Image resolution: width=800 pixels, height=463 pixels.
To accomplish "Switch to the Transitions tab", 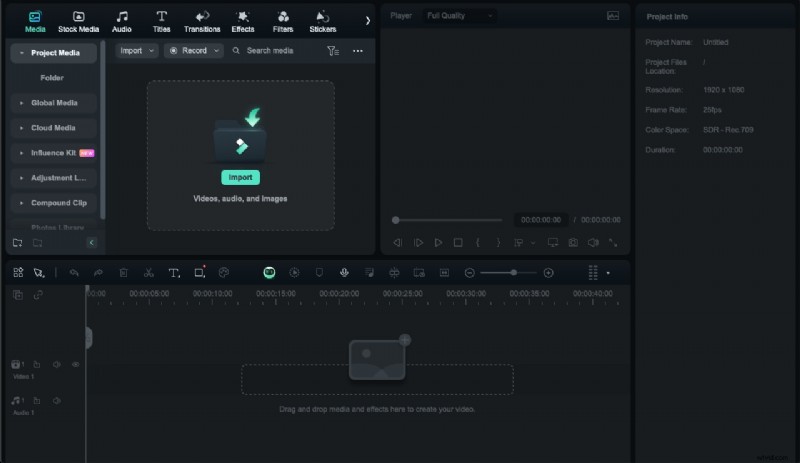I will (x=202, y=22).
